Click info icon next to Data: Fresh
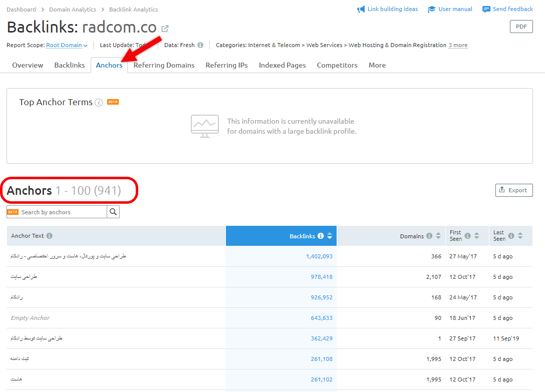This screenshot has width=545, height=392. tap(200, 45)
